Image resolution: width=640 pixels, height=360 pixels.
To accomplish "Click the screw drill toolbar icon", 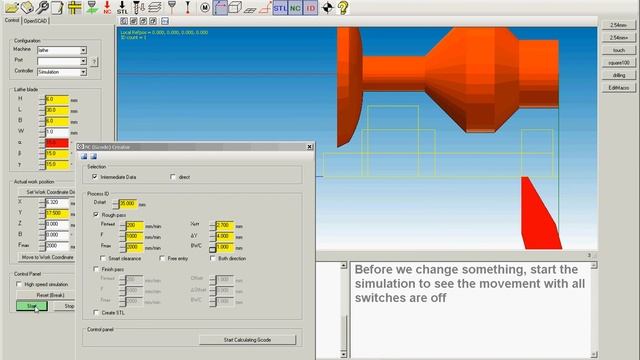I will (x=138, y=7).
